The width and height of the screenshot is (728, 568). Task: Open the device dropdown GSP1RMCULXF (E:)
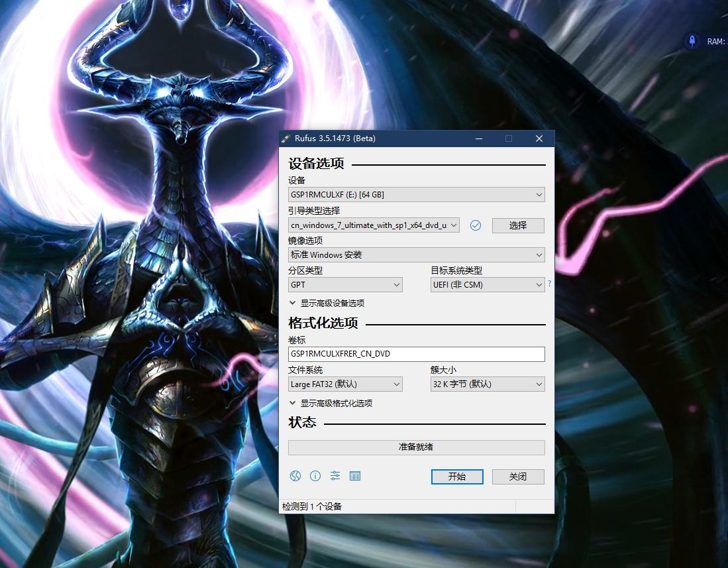417,195
